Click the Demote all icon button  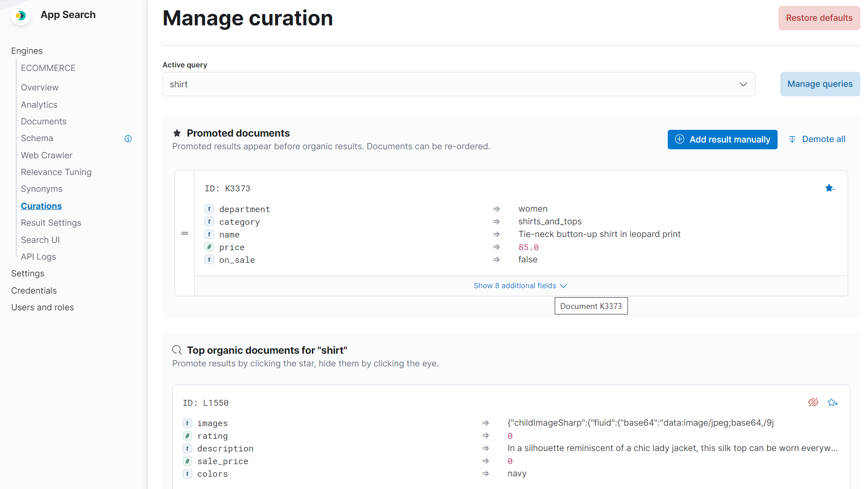coord(792,139)
